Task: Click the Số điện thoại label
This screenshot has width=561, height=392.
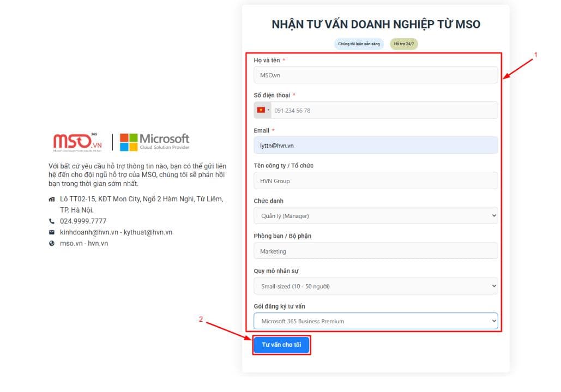Action: pyautogui.click(x=272, y=95)
